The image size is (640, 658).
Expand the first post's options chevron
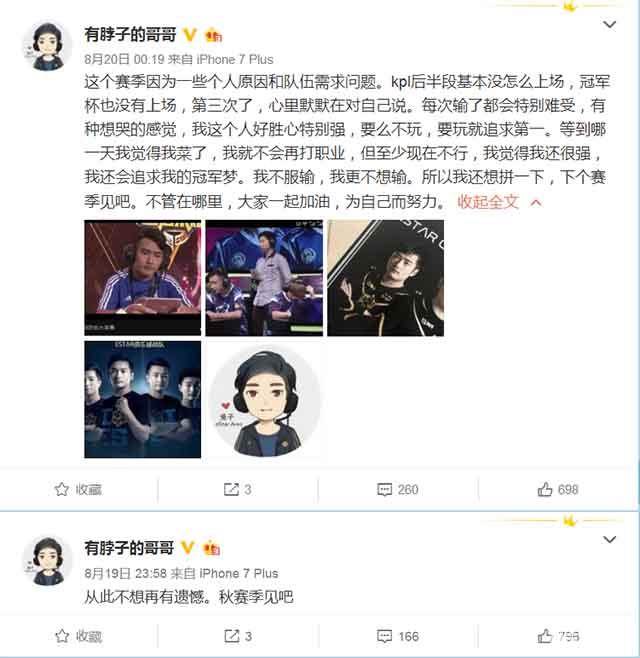(x=609, y=24)
